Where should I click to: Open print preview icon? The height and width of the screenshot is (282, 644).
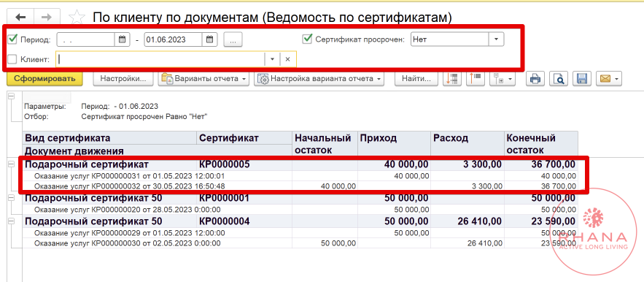click(559, 79)
